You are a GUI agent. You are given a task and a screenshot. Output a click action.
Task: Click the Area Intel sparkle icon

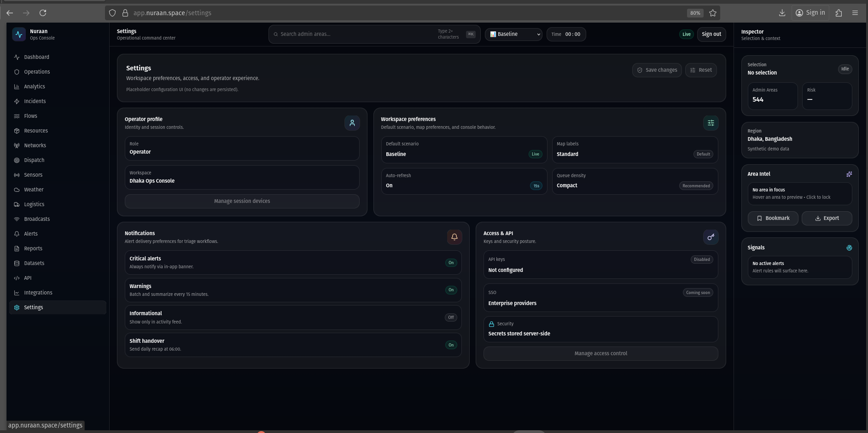tap(849, 174)
